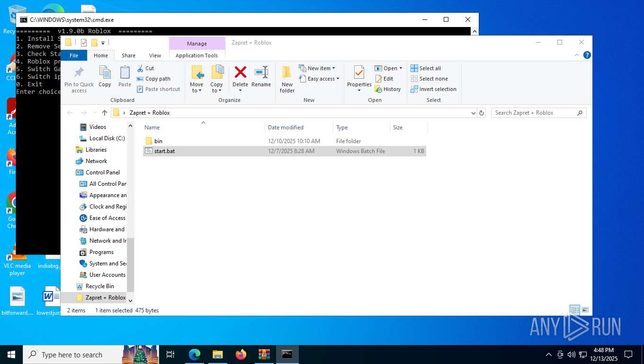Open History for the file

coord(388,89)
